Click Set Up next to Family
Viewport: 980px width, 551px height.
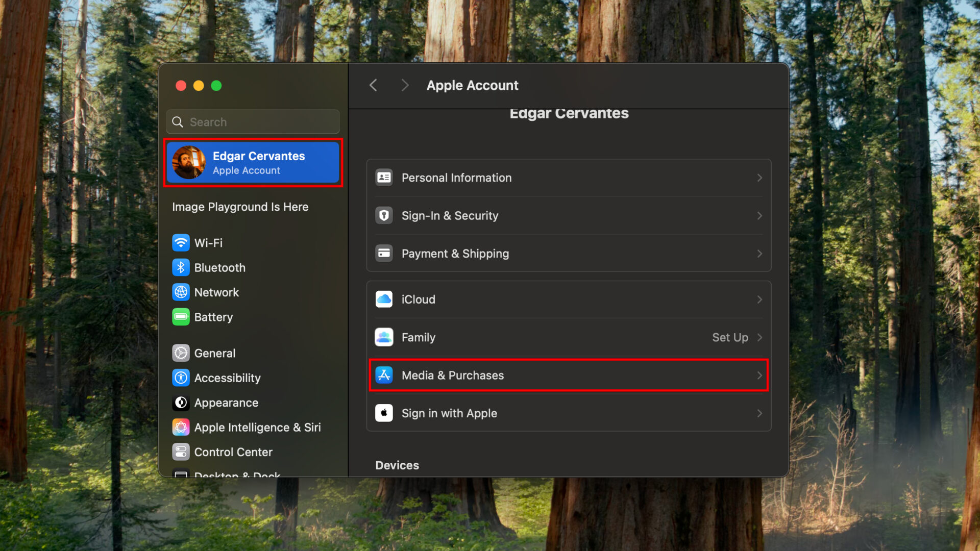pyautogui.click(x=730, y=337)
